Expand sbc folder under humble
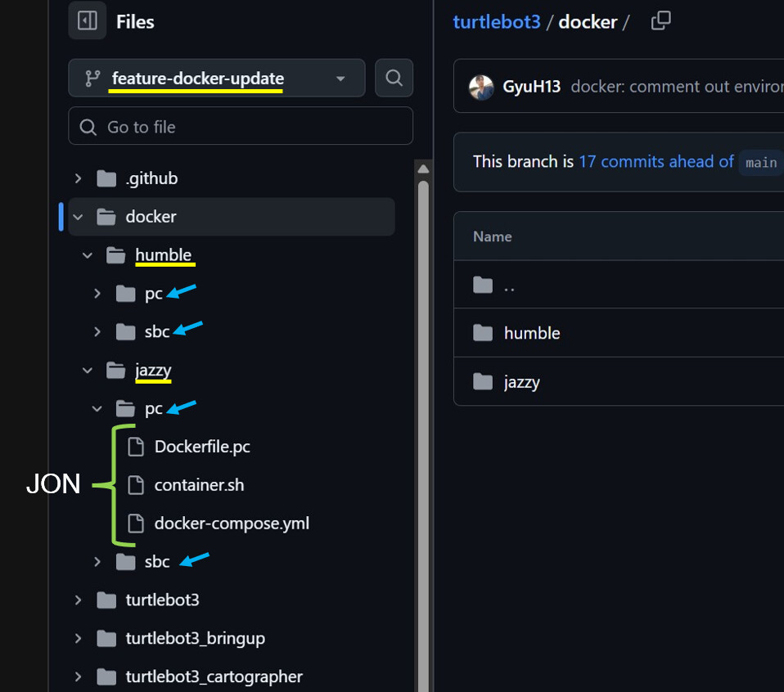The image size is (784, 692). (97, 331)
